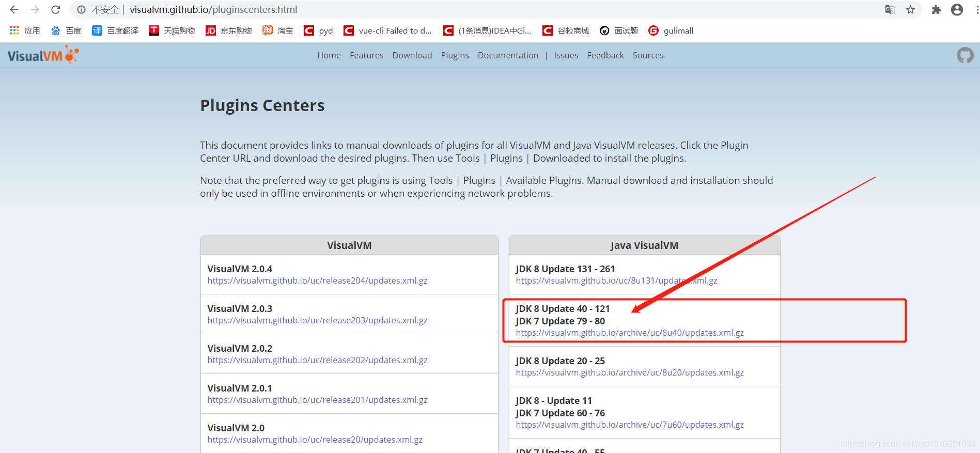Bookmark this page with the star icon
Screen dimensions: 980x453
[910, 10]
